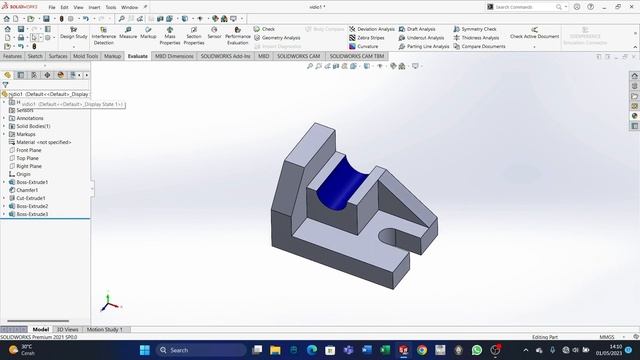The width and height of the screenshot is (640, 360).
Task: Expand the Boss-Extrude3 feature
Action: [x=4, y=214]
